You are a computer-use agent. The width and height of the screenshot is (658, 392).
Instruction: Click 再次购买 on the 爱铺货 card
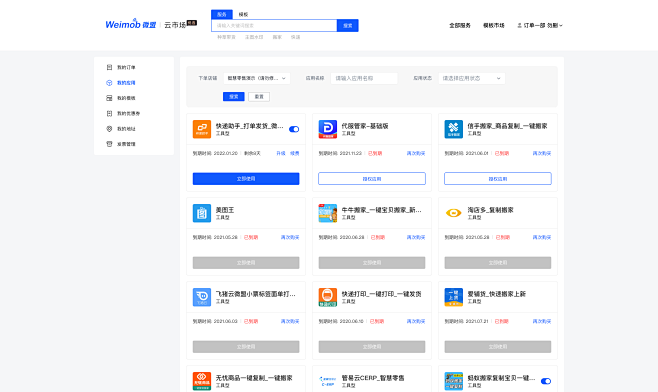coord(542,321)
